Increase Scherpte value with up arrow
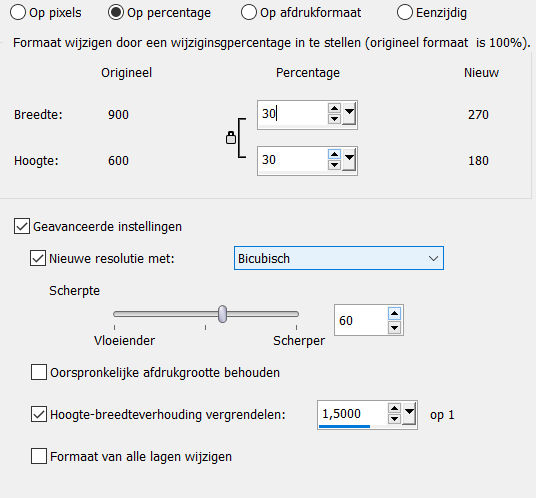The width and height of the screenshot is (536, 498). pos(394,313)
